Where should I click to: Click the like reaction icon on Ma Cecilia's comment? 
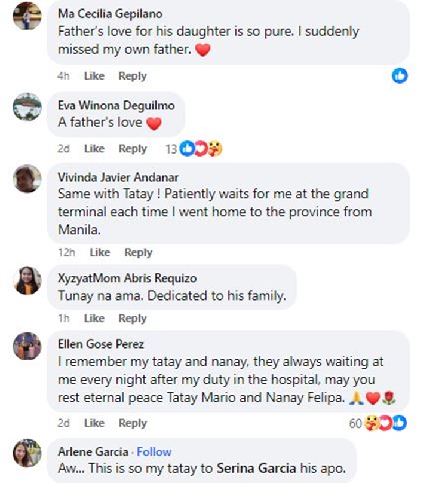400,75
